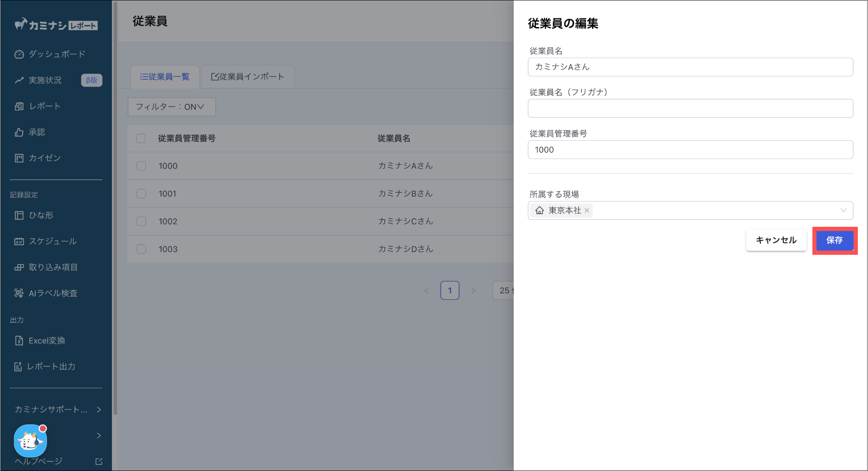Expand the カミナシサポート menu chevron
Viewport: 868px width, 471px height.
99,410
